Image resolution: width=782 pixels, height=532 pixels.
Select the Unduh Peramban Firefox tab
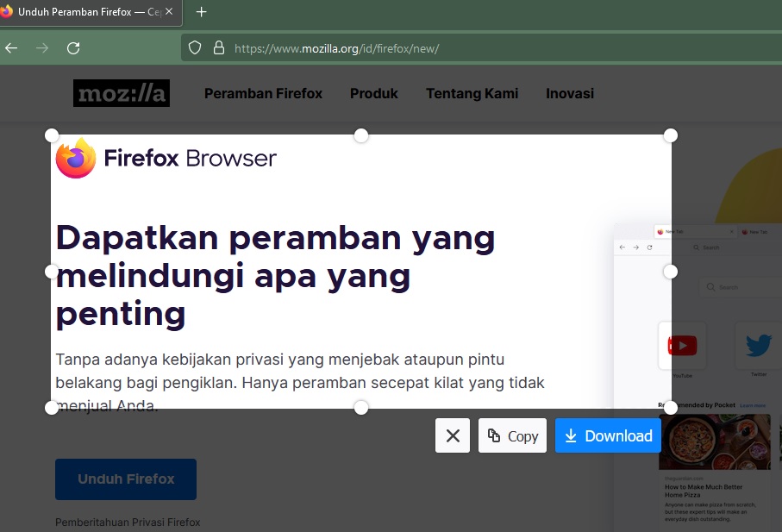(x=89, y=12)
